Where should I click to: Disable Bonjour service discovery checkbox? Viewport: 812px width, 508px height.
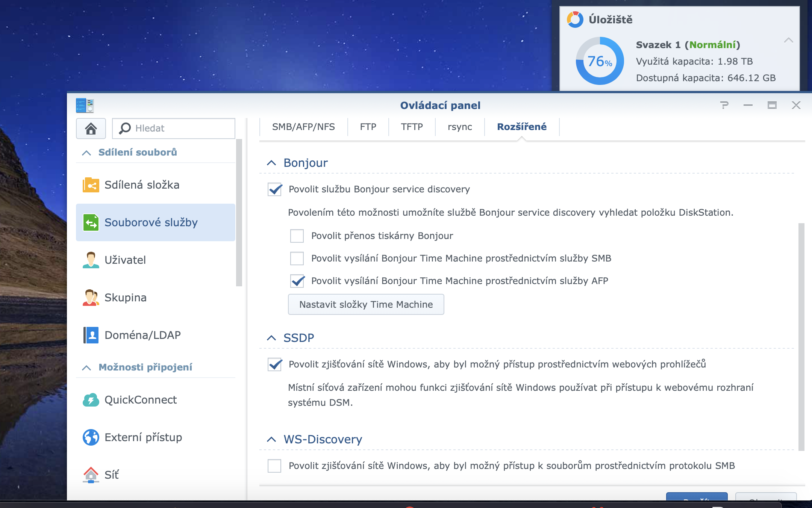pos(275,189)
